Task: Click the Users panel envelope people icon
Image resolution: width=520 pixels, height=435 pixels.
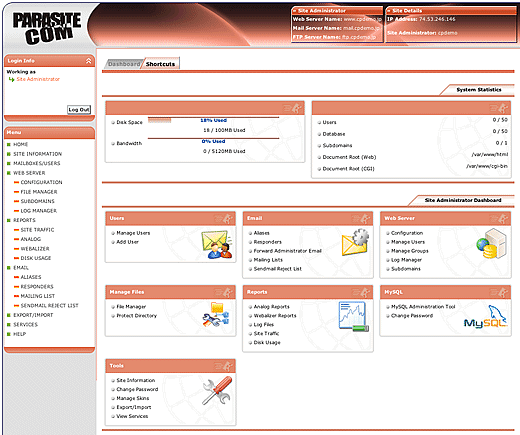Action: point(217,245)
